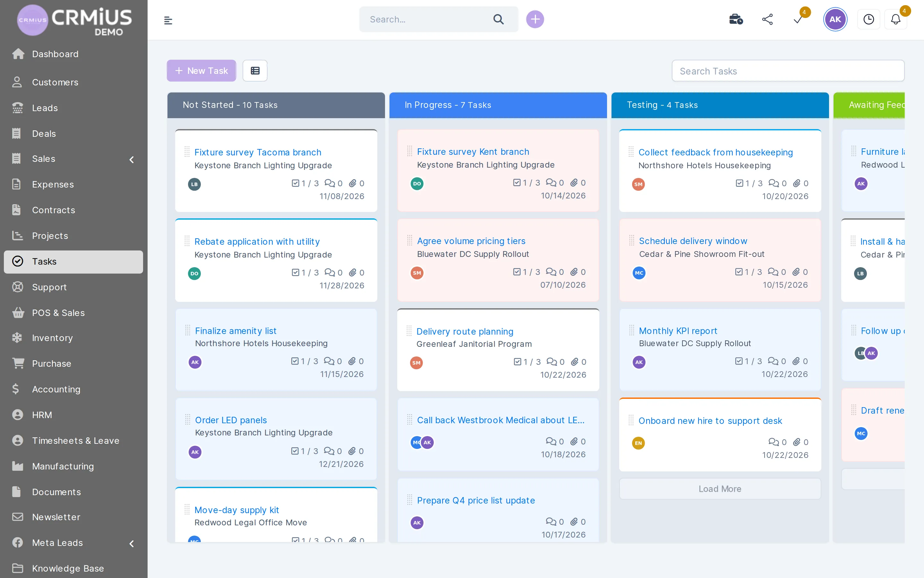Click drag handle on Monthly KPI report card
924x578 pixels.
(x=631, y=330)
